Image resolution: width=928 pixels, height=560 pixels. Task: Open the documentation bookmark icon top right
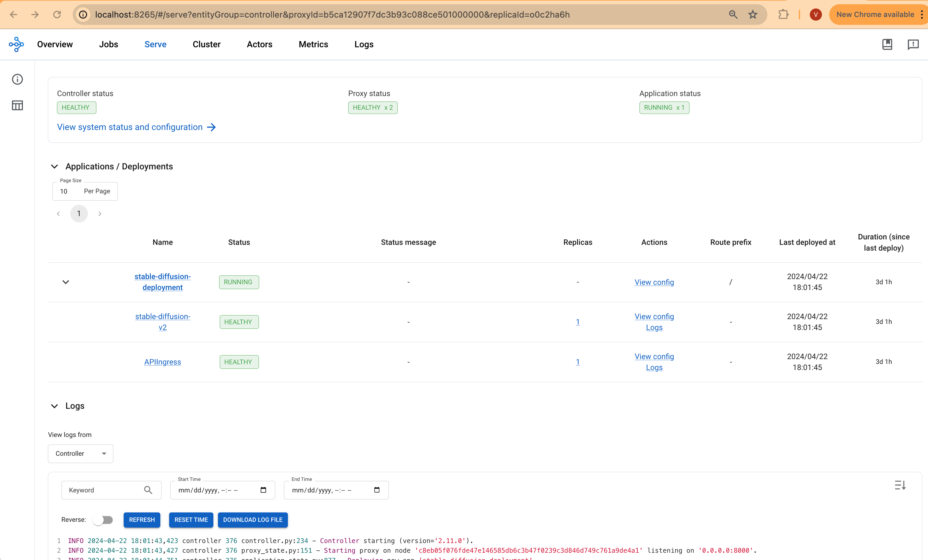(x=887, y=44)
